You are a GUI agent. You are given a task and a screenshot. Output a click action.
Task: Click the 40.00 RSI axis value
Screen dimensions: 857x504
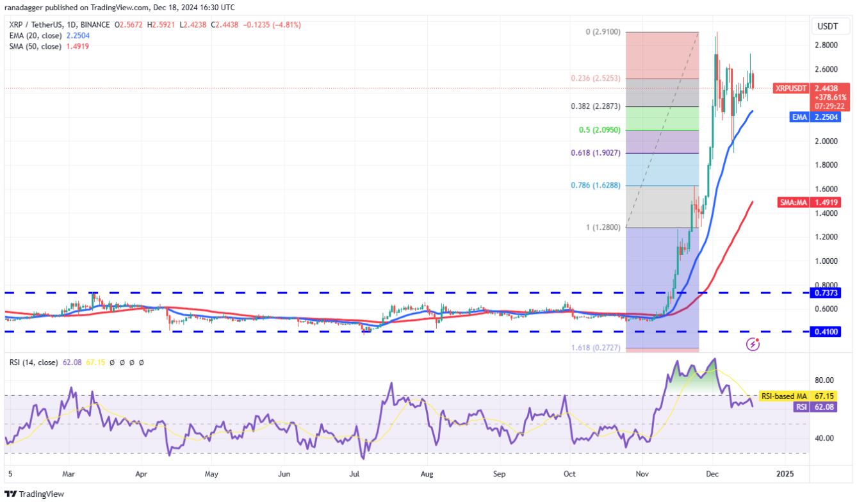point(824,439)
